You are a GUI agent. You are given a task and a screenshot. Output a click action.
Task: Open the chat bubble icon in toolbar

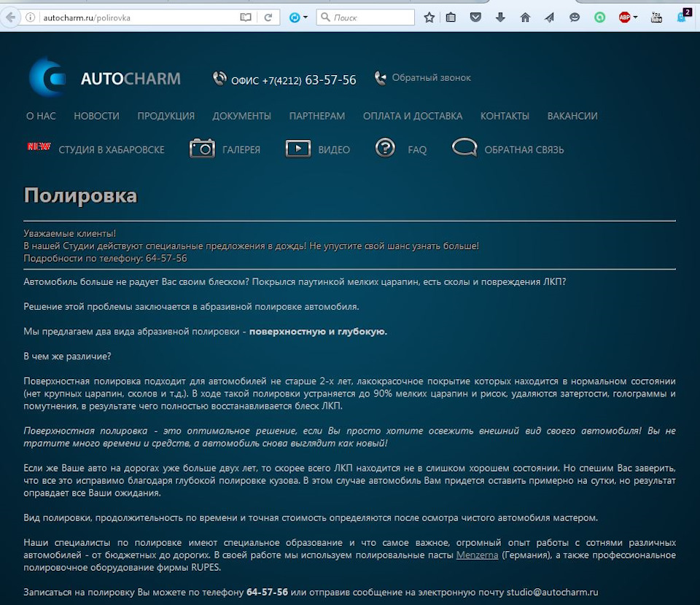point(575,17)
